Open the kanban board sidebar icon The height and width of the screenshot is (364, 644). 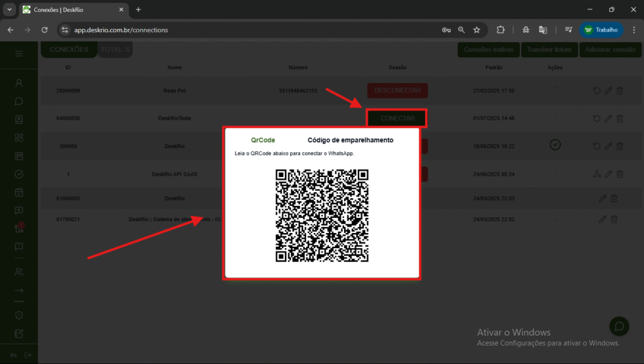point(19,156)
